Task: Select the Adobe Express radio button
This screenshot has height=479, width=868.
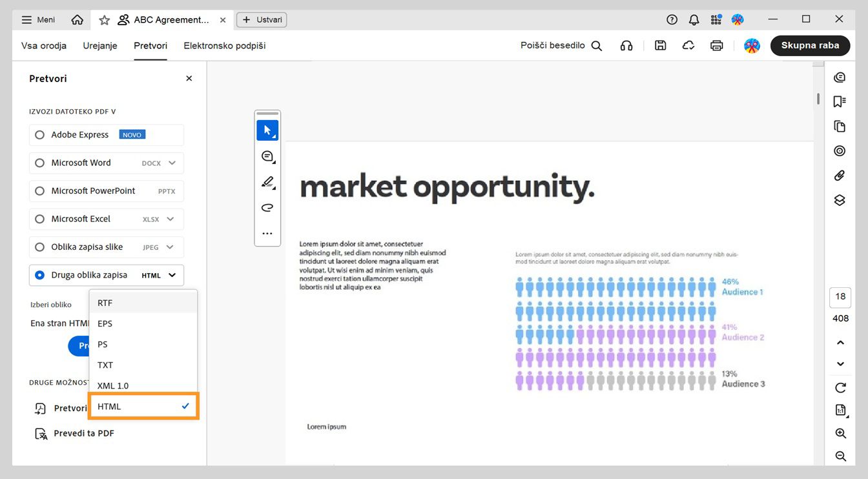Action: (x=40, y=135)
